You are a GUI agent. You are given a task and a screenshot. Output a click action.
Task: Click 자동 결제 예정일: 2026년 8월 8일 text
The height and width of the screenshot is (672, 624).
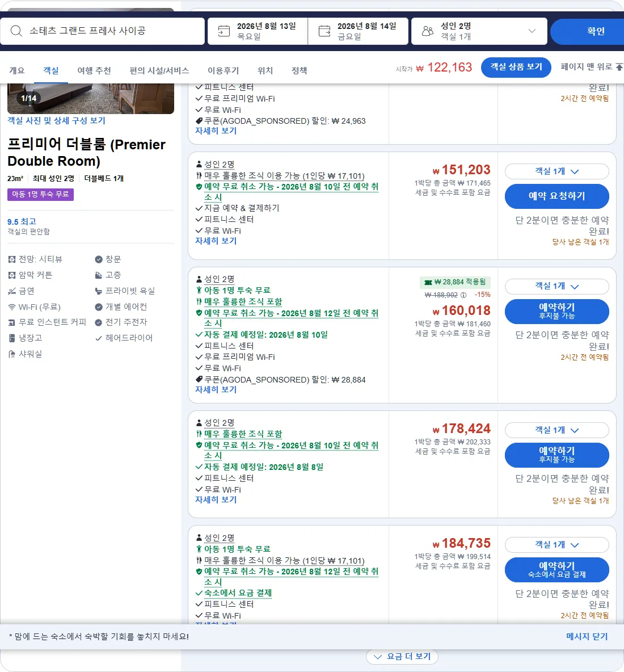tap(263, 467)
